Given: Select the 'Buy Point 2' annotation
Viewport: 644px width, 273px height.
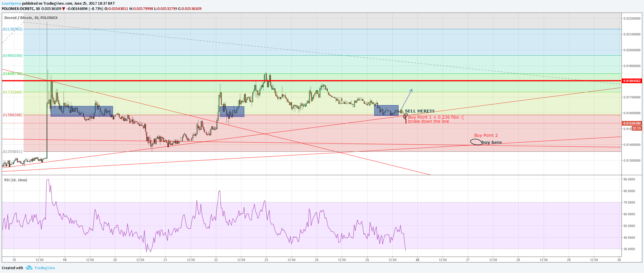Looking at the screenshot, I should [x=486, y=135].
